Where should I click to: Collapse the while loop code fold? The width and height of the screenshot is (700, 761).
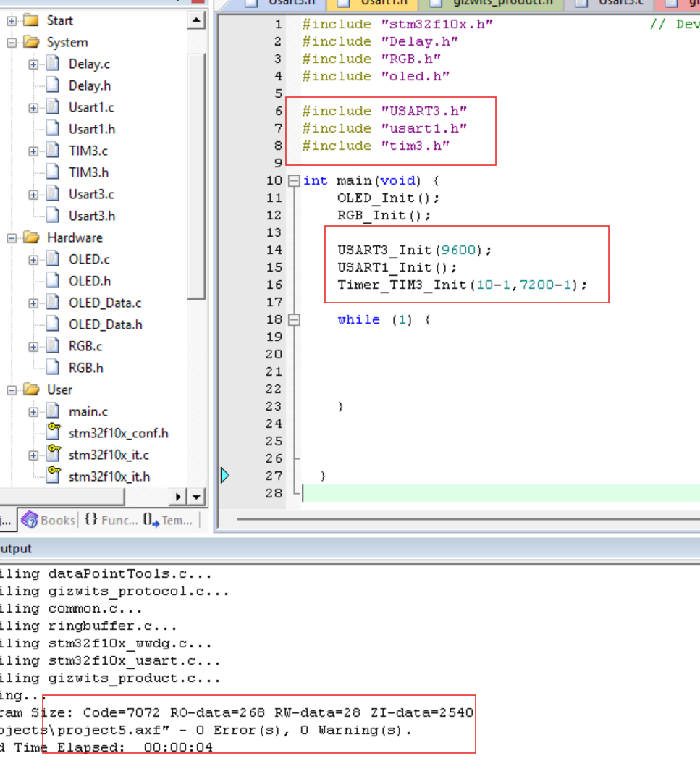[294, 320]
